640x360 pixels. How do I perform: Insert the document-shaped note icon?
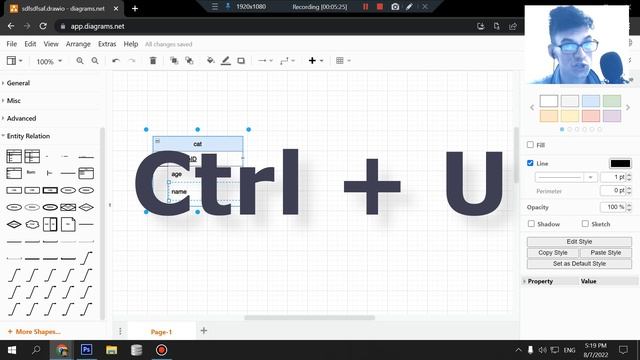pos(68,224)
